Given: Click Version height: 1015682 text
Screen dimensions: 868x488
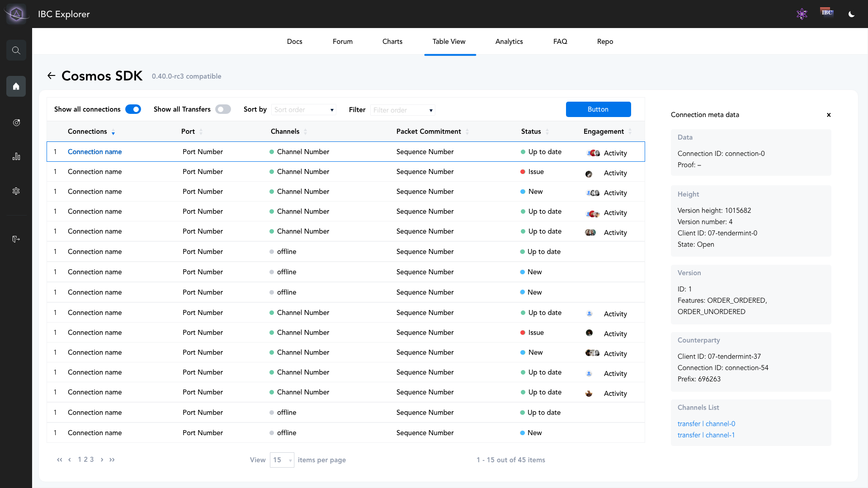Looking at the screenshot, I should click(714, 211).
